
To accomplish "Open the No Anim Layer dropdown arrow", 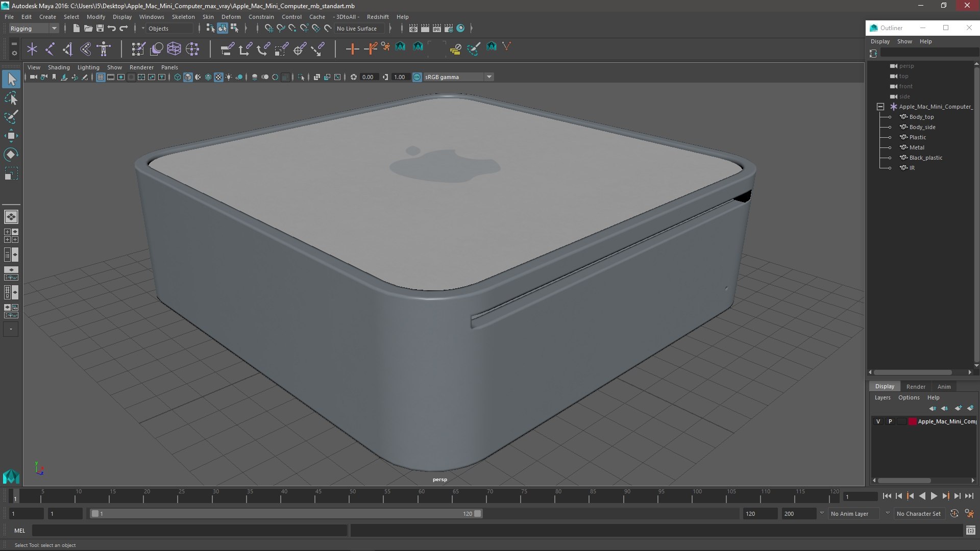I will tap(822, 514).
